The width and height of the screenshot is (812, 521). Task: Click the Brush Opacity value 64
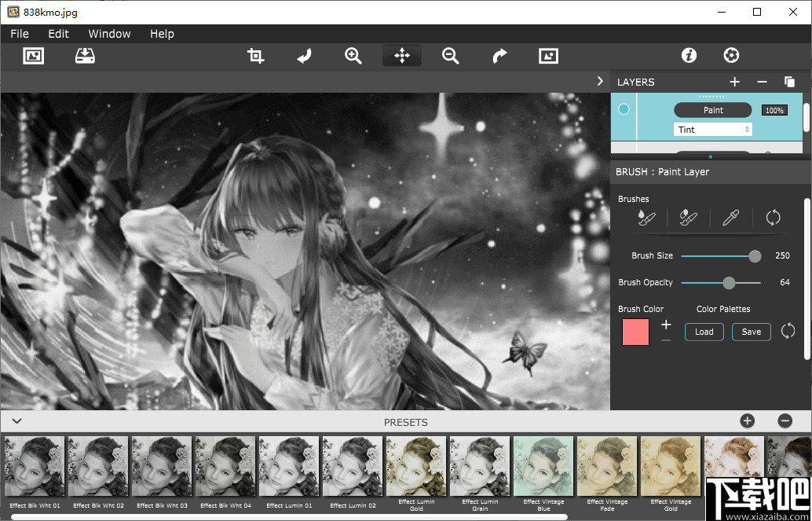coord(785,282)
